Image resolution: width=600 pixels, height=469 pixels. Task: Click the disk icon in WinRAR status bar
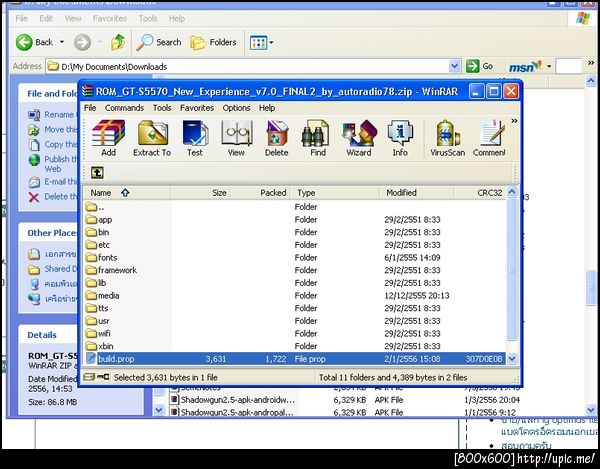[89, 377]
